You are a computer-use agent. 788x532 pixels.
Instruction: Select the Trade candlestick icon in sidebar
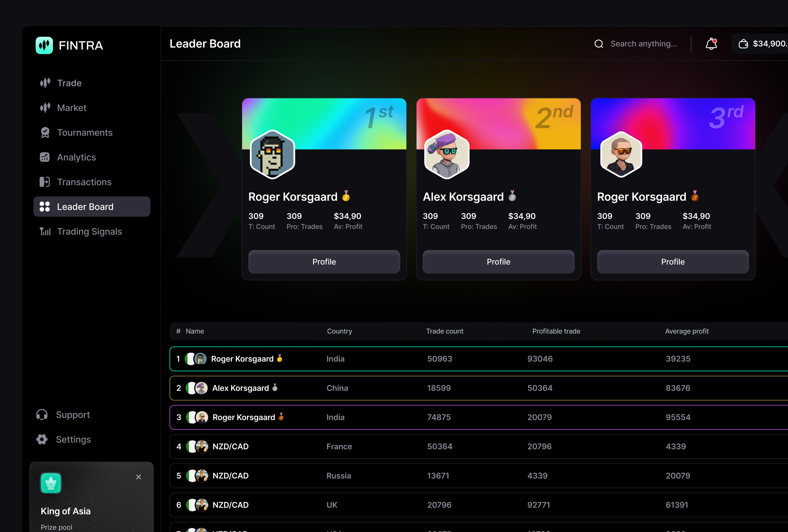pyautogui.click(x=45, y=83)
